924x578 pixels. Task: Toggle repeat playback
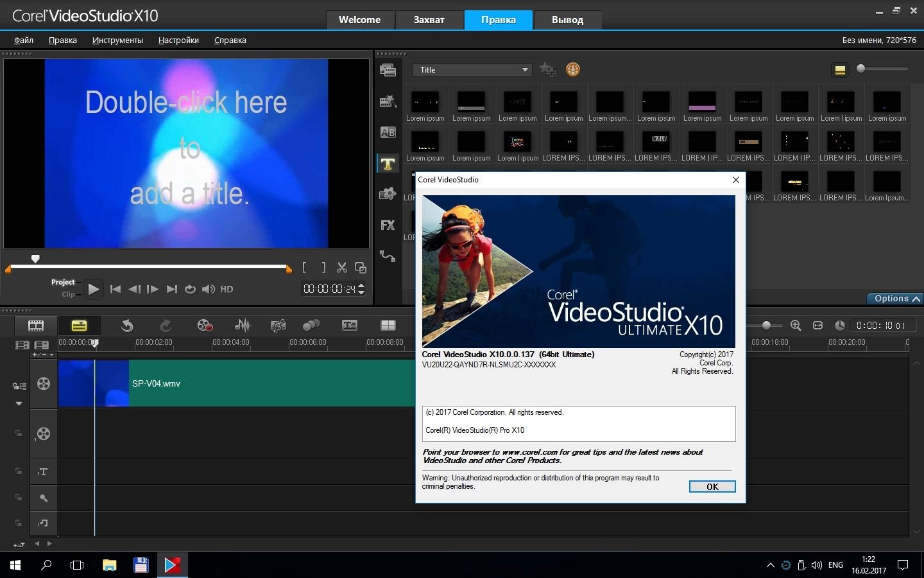tap(190, 289)
